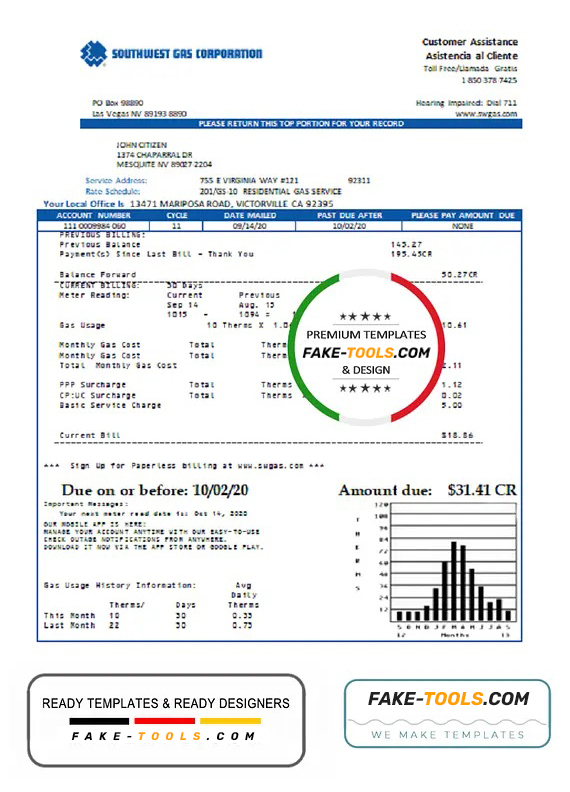Screen dimensions: 570x792
Task: Select '755 E VIRGINIA WAY #121'
Action: tap(249, 180)
